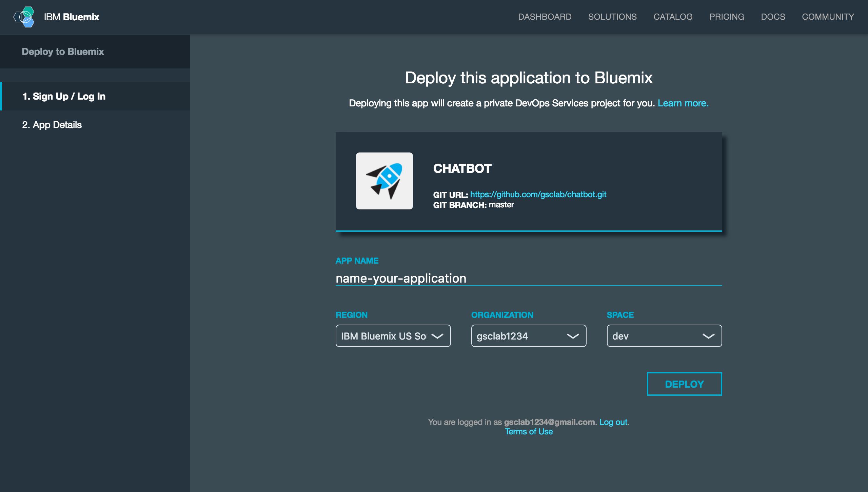Click the Log out link
Viewport: 868px width, 492px height.
(x=613, y=422)
